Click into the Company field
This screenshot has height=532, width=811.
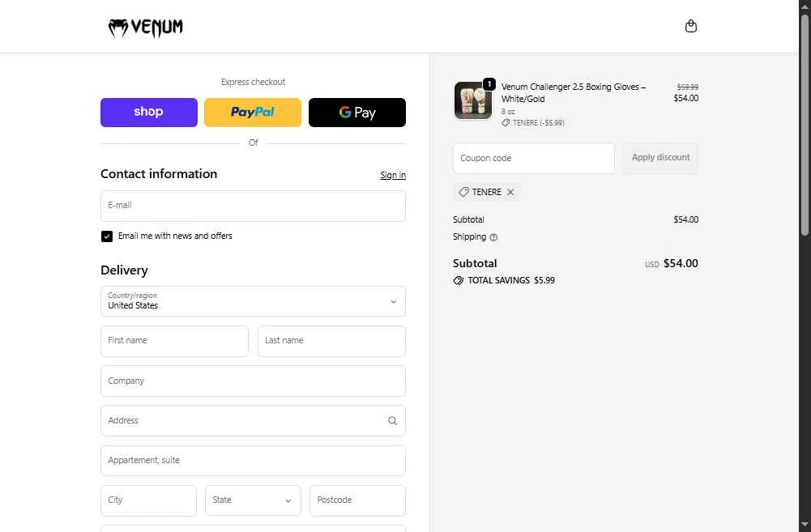253,381
